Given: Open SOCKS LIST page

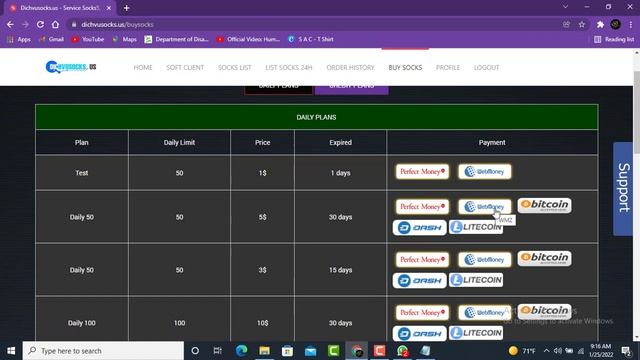Looking at the screenshot, I should click(x=235, y=67).
